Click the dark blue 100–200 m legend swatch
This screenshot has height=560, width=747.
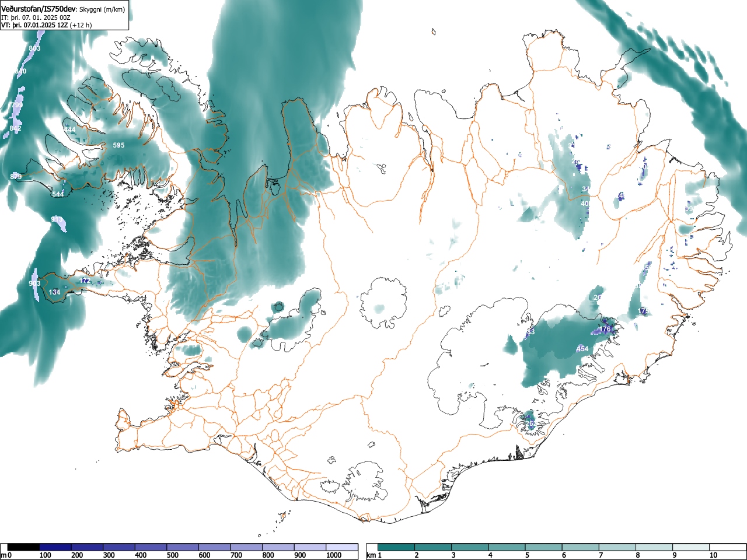coord(55,547)
